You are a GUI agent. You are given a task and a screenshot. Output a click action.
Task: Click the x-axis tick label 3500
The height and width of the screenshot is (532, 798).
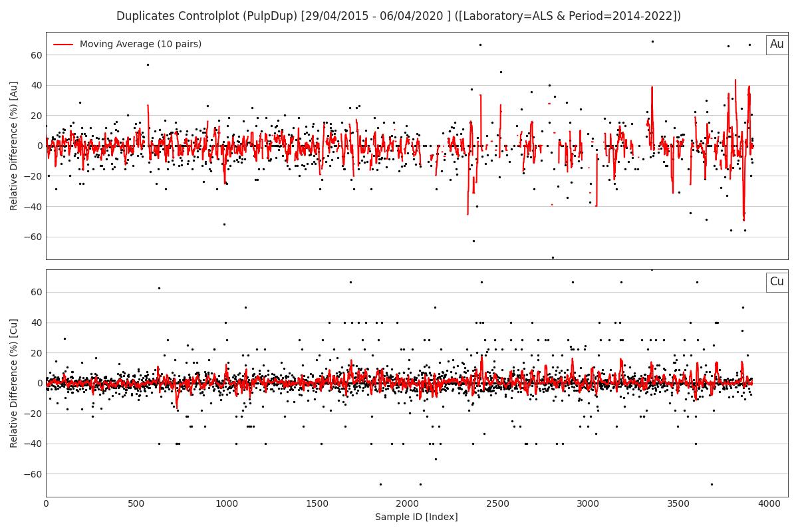(x=679, y=504)
